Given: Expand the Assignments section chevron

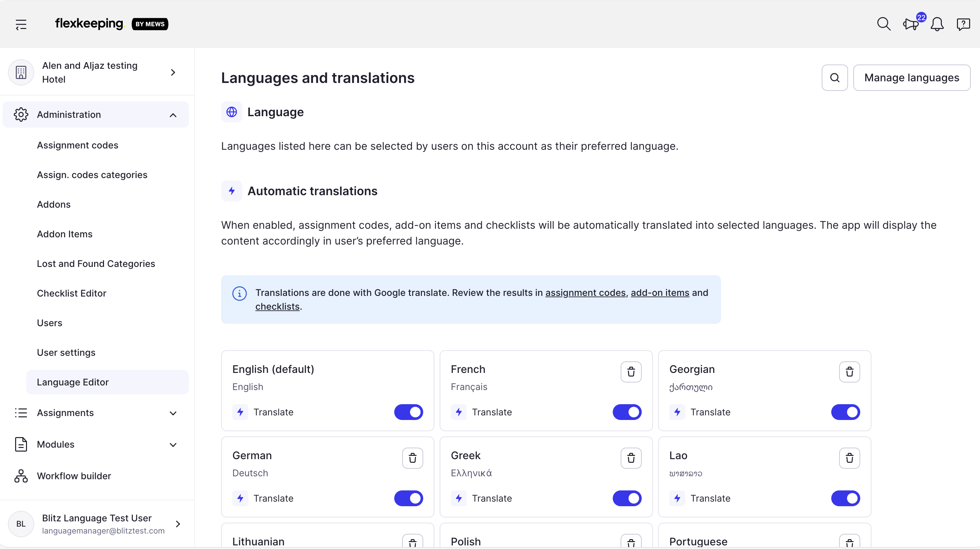Looking at the screenshot, I should pos(173,413).
